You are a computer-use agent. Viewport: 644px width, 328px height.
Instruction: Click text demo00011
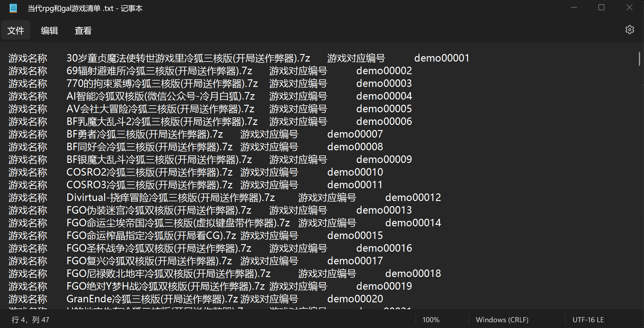(x=355, y=185)
